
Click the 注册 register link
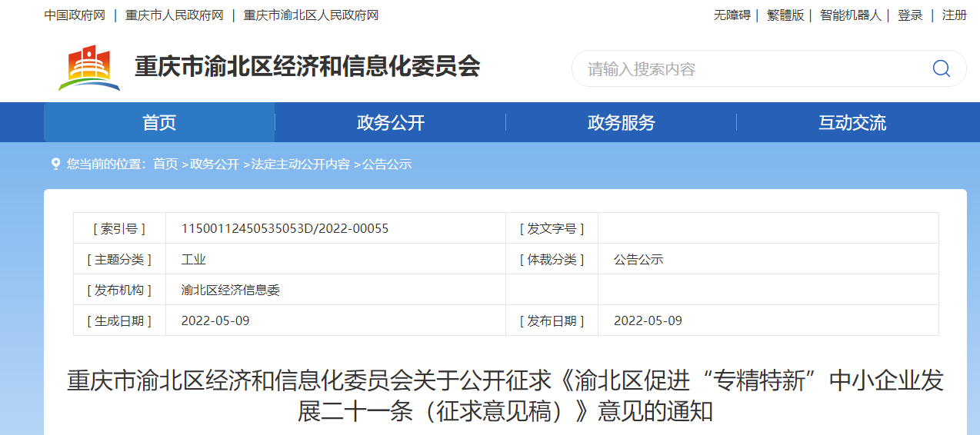pyautogui.click(x=954, y=15)
